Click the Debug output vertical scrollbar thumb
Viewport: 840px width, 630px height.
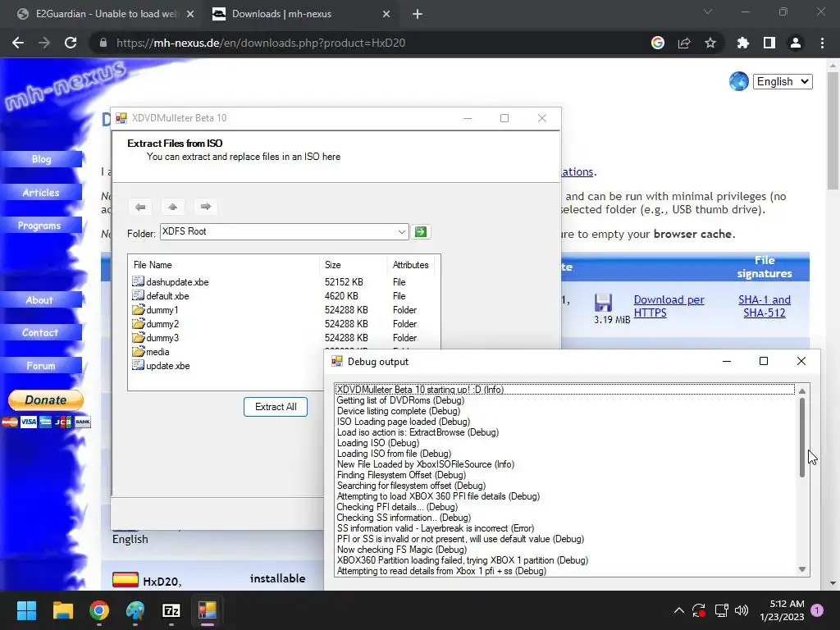click(802, 437)
